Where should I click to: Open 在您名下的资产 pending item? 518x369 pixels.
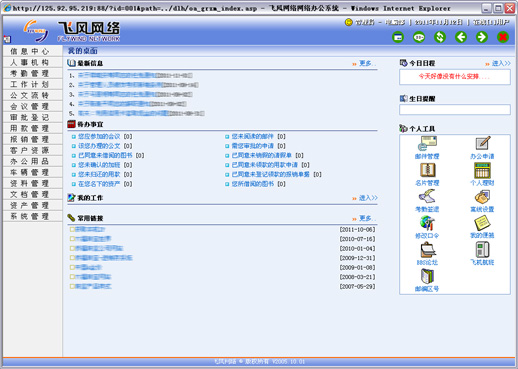[99, 184]
